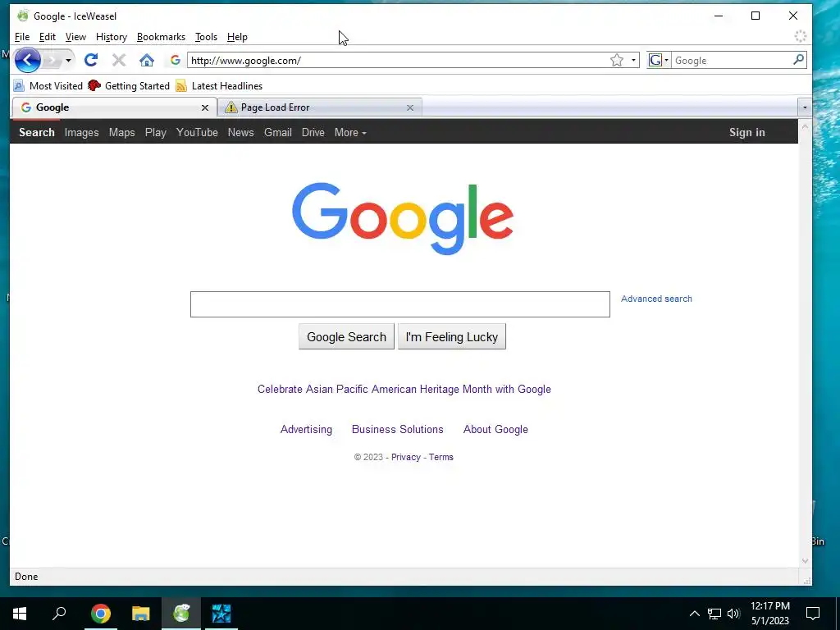
Task: Click the scrollbar up arrow
Action: 805,127
